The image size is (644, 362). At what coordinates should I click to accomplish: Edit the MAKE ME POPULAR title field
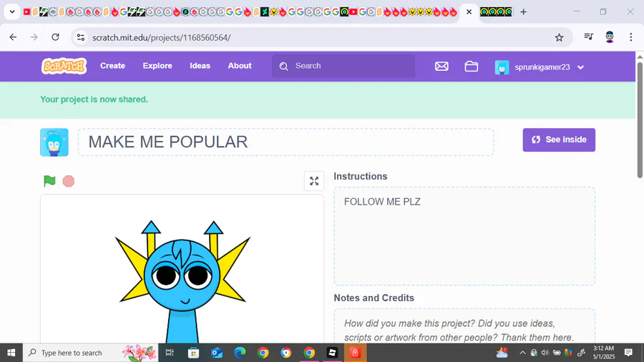(286, 142)
